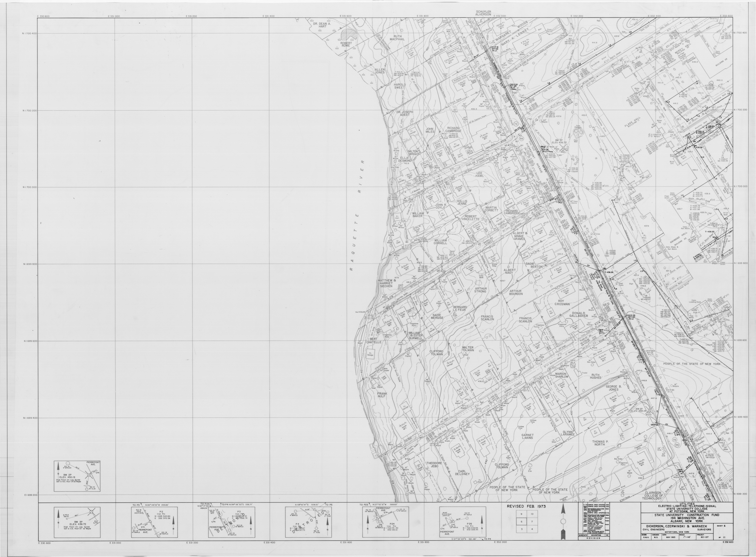This screenshot has width=756, height=557.
Task: Click the "GEORGE B. JONES" parcel label
Action: (x=614, y=388)
